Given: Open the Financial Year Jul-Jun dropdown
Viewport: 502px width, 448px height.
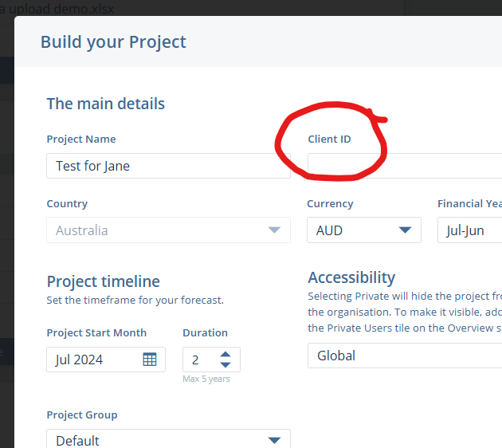Looking at the screenshot, I should pos(470,230).
